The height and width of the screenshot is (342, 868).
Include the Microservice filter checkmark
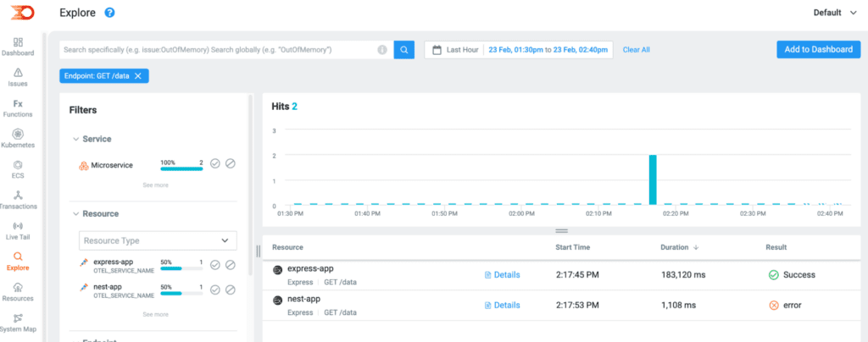pos(215,163)
